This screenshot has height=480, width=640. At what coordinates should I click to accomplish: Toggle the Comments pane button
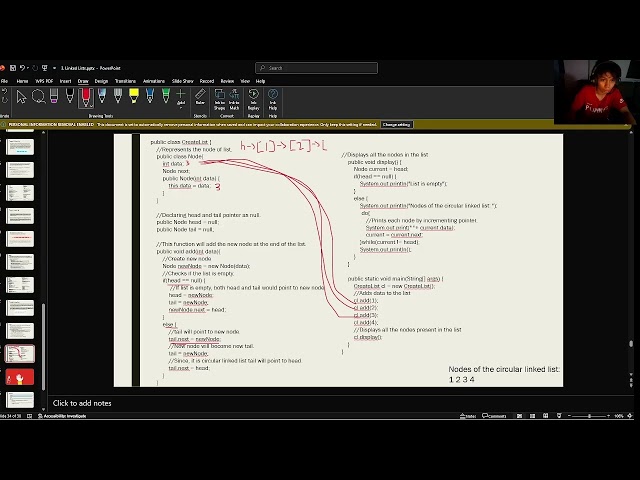click(x=494, y=416)
